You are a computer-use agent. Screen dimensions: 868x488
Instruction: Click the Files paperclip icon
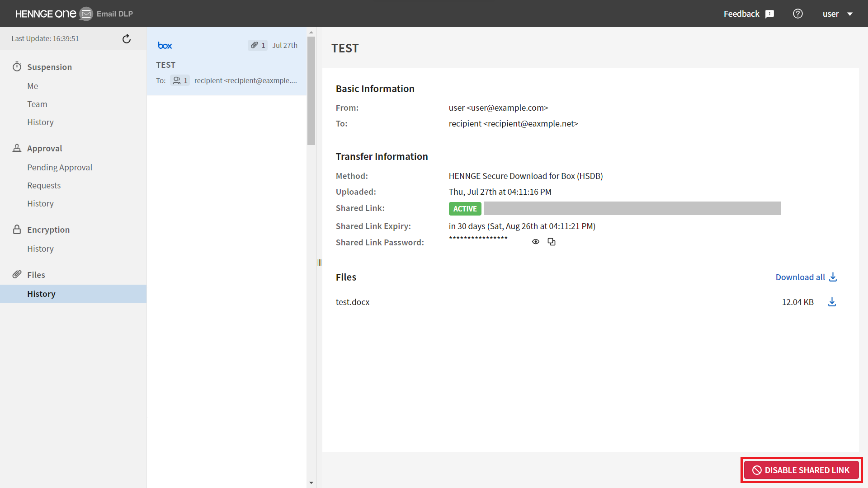pyautogui.click(x=17, y=274)
